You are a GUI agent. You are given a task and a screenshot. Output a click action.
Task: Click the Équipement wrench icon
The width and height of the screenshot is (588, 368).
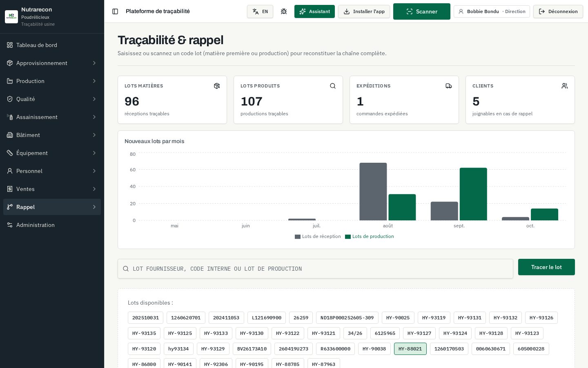tap(10, 153)
